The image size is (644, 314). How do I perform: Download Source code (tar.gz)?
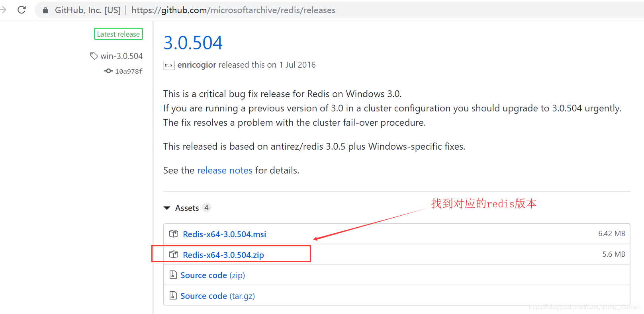pos(217,296)
